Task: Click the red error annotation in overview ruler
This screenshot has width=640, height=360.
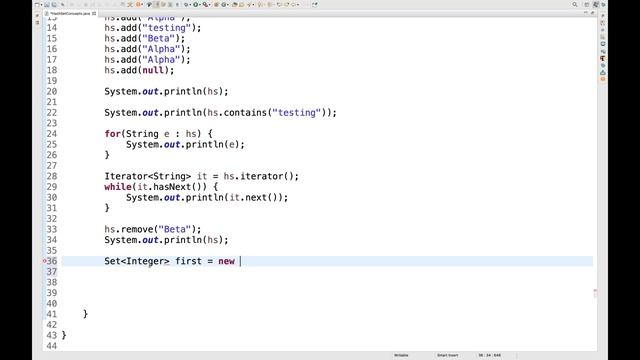Action: click(595, 291)
